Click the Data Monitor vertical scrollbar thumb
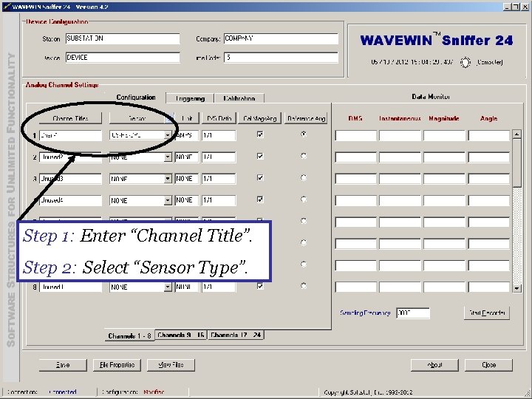Screen dimensions: 532x399 point(516,163)
